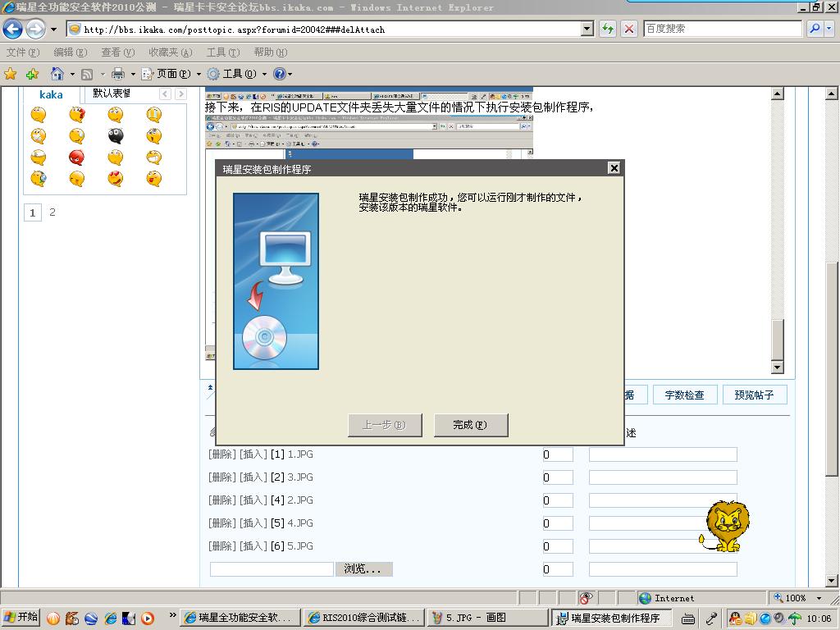Click the emoticon tabs left arrow
This screenshot has width=840, height=630.
[x=165, y=94]
